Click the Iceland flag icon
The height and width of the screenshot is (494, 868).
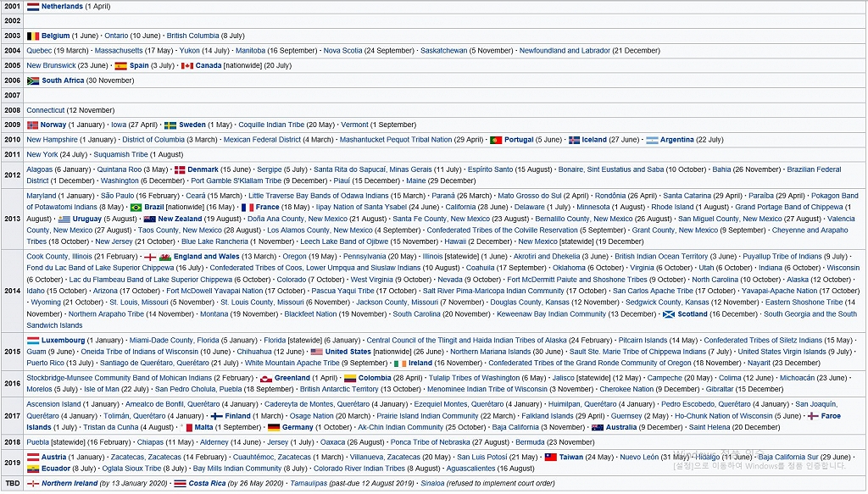(574, 140)
